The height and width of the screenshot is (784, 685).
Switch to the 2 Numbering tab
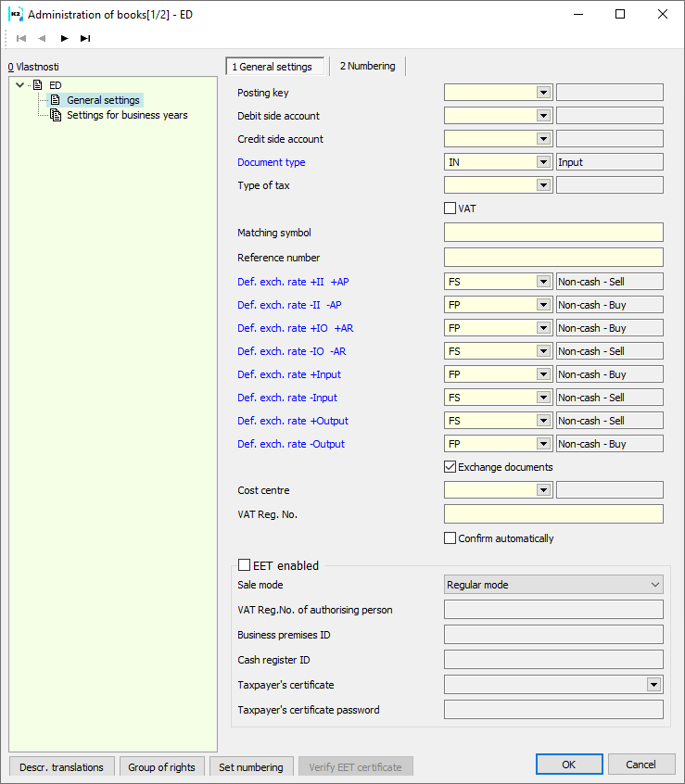tap(367, 66)
